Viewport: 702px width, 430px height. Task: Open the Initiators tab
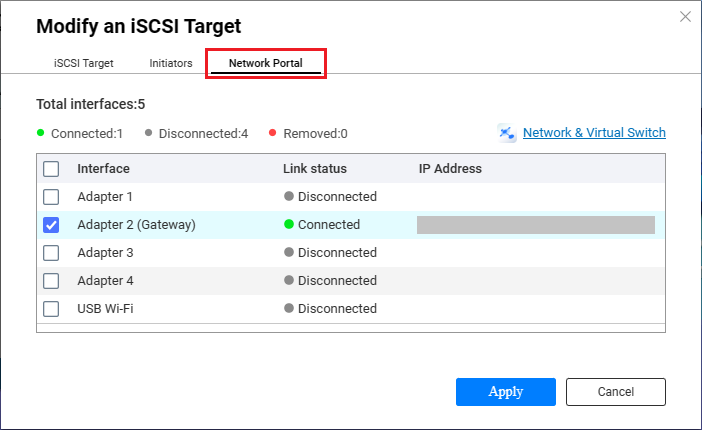click(x=171, y=63)
